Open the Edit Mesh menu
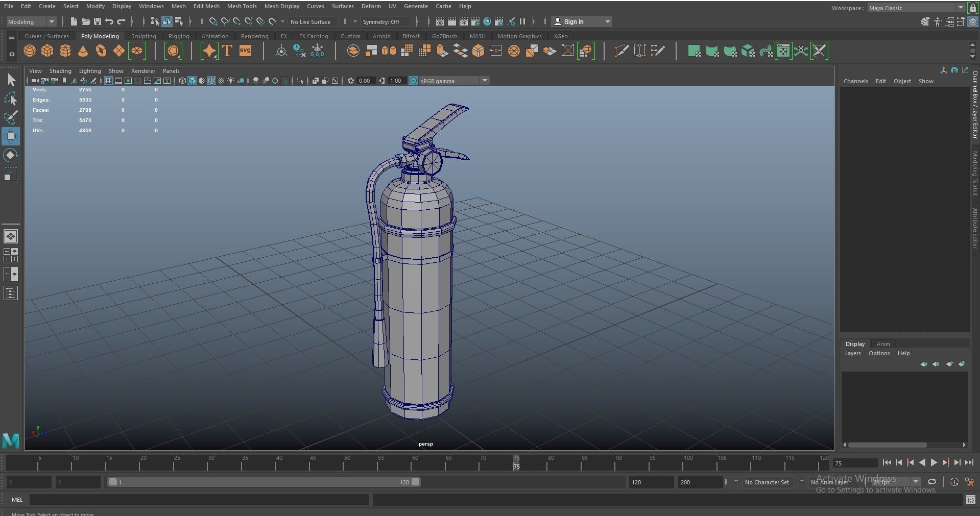Image resolution: width=980 pixels, height=516 pixels. [x=206, y=6]
